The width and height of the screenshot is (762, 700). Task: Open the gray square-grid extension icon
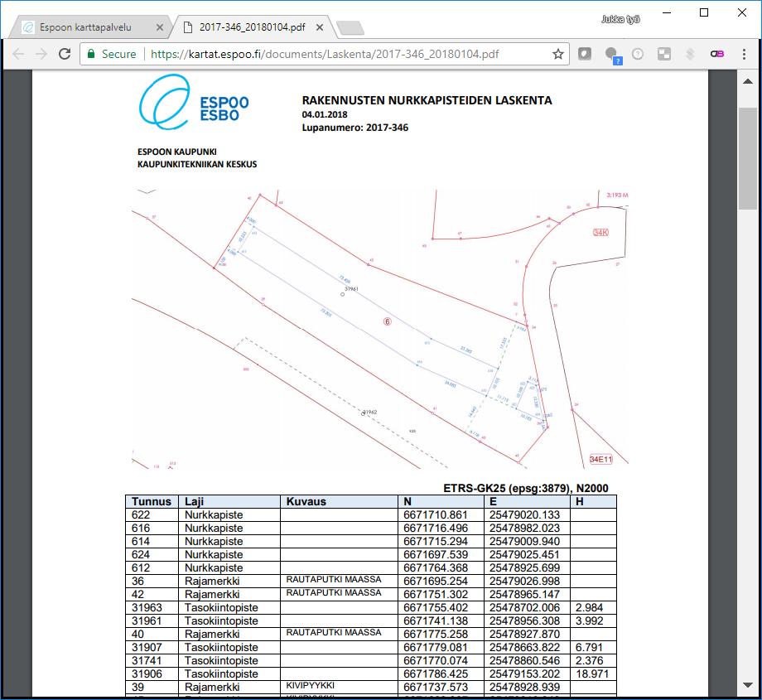click(x=663, y=54)
